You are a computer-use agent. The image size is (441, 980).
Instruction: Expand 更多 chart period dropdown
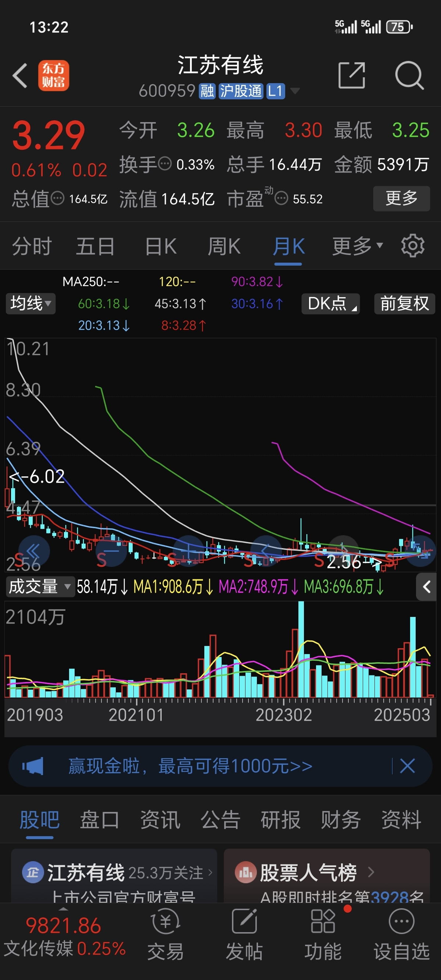click(358, 246)
